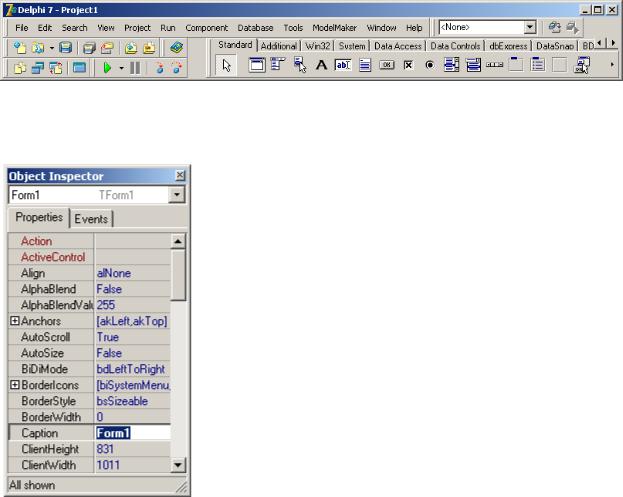
Task: Select the RadioGroup component icon
Action: point(538,65)
